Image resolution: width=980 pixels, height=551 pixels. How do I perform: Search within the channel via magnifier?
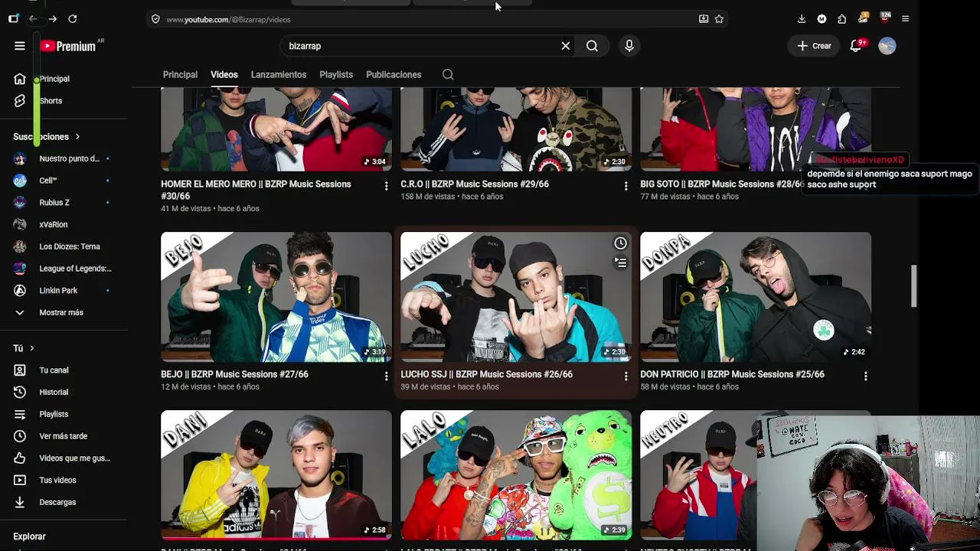(x=448, y=74)
